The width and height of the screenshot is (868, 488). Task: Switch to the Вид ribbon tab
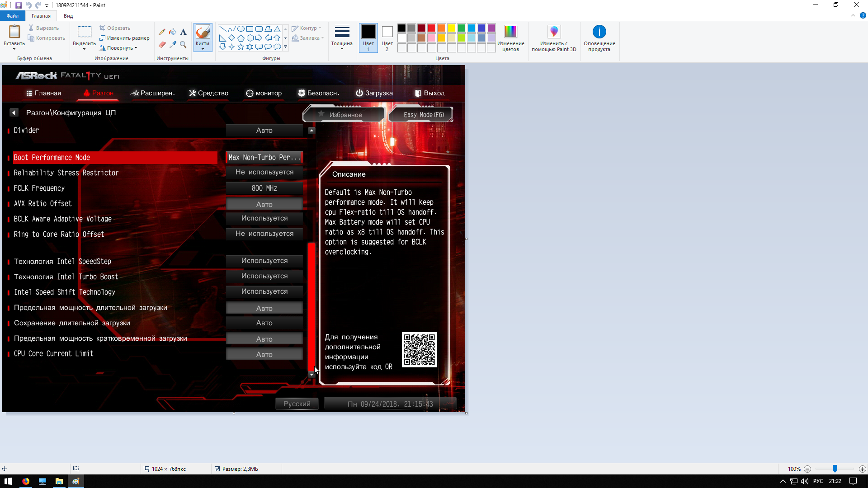pos(68,16)
